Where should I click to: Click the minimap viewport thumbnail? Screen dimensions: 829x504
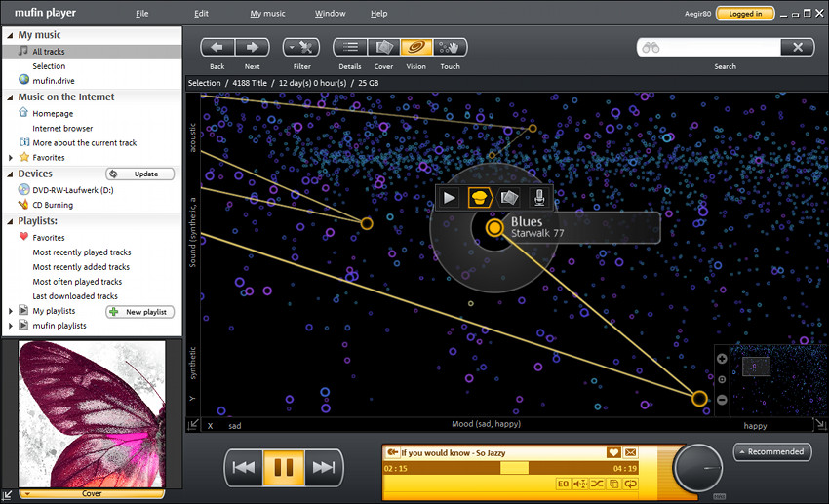756,367
